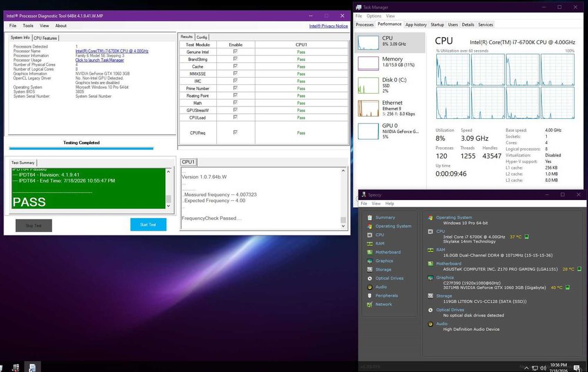The width and height of the screenshot is (588, 372).
Task: Toggle the MMXSSE test checkbox
Action: click(236, 73)
